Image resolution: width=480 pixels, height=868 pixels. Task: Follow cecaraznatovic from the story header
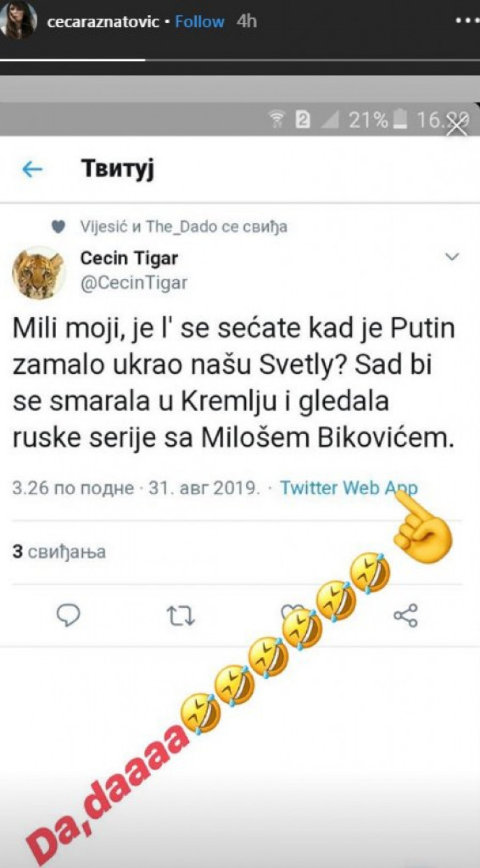[199, 22]
